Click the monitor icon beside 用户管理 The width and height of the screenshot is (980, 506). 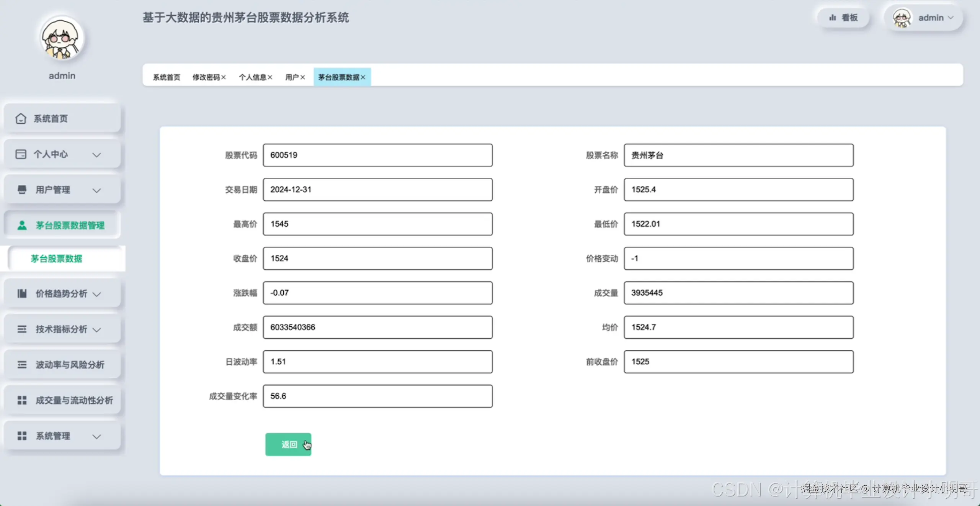tap(22, 190)
